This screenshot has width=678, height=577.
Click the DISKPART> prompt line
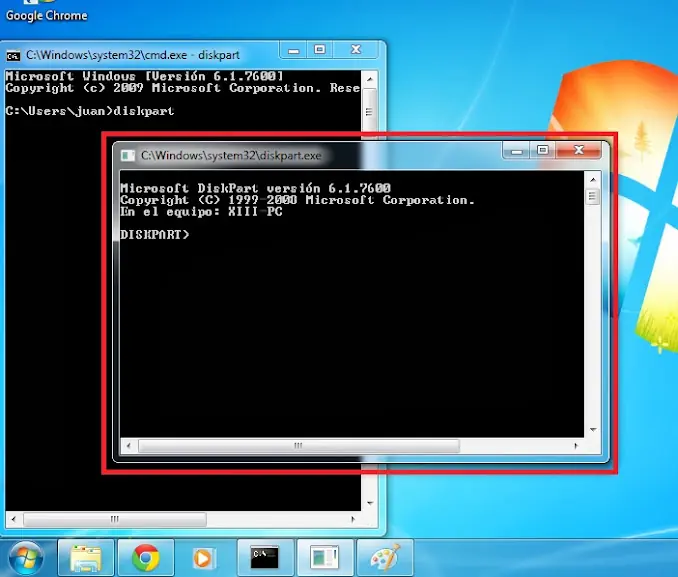point(155,235)
